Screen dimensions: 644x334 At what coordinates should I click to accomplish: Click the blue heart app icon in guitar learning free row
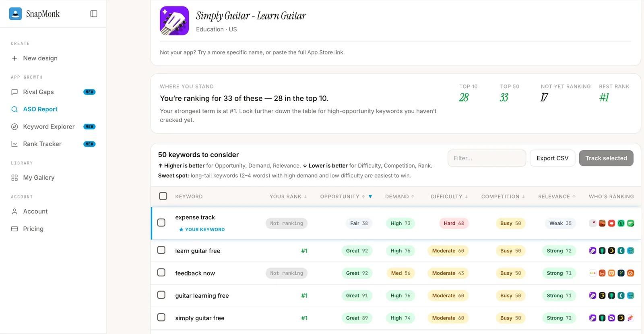tap(631, 296)
